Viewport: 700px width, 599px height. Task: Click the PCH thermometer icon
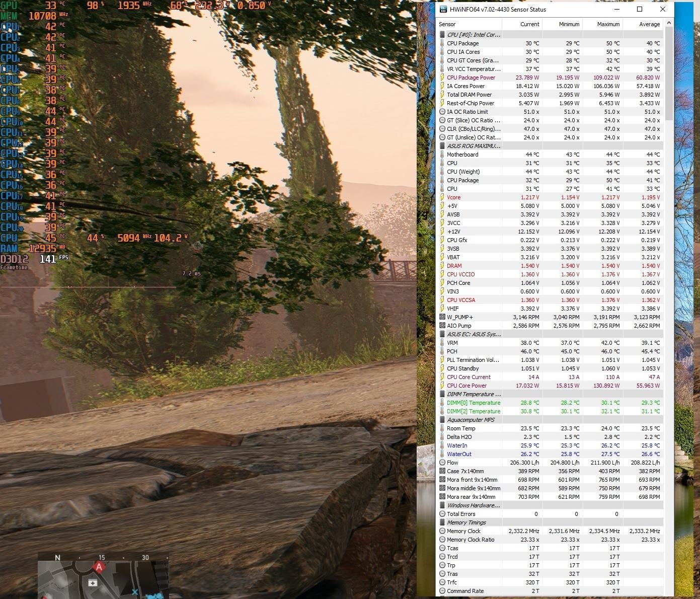(x=442, y=351)
